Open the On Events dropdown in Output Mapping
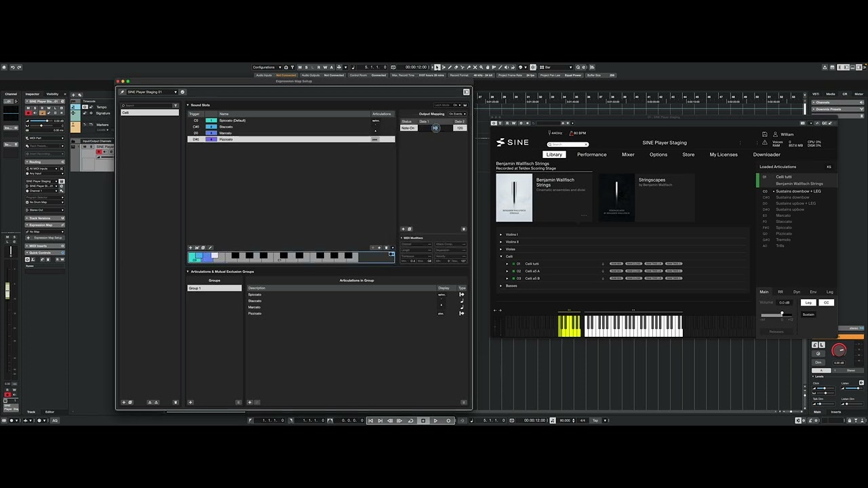The image size is (868, 488). [x=457, y=114]
